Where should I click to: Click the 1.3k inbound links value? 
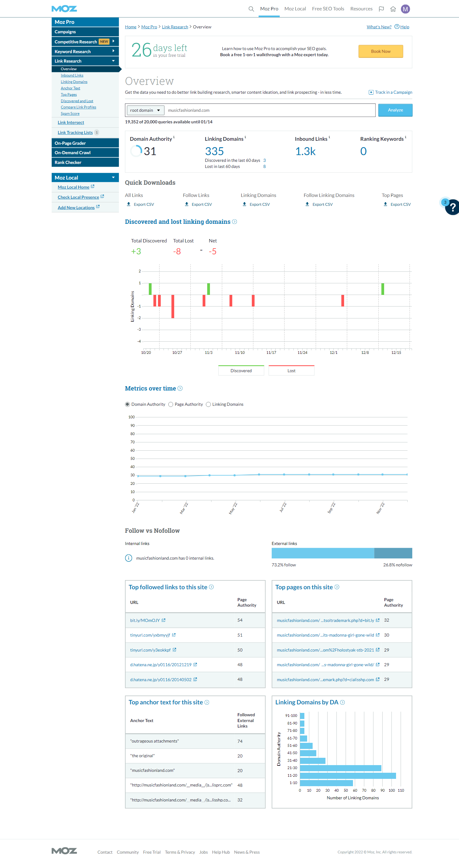tap(306, 151)
